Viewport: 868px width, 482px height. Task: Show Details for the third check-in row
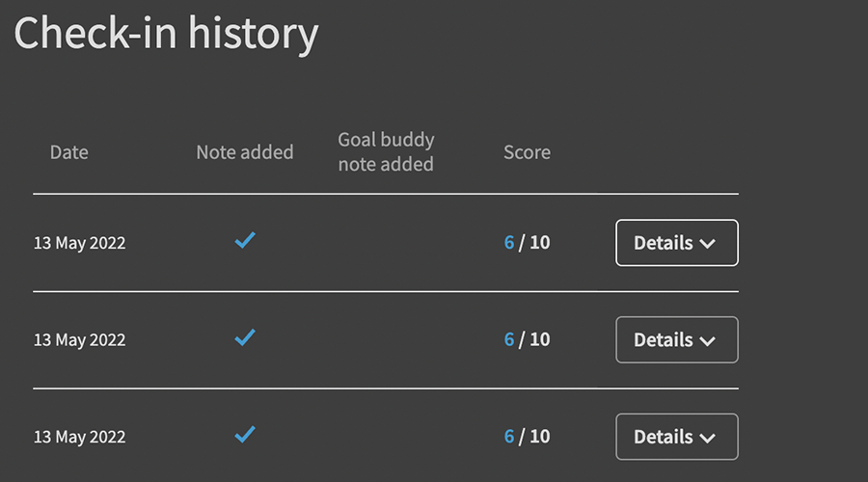[x=676, y=437]
